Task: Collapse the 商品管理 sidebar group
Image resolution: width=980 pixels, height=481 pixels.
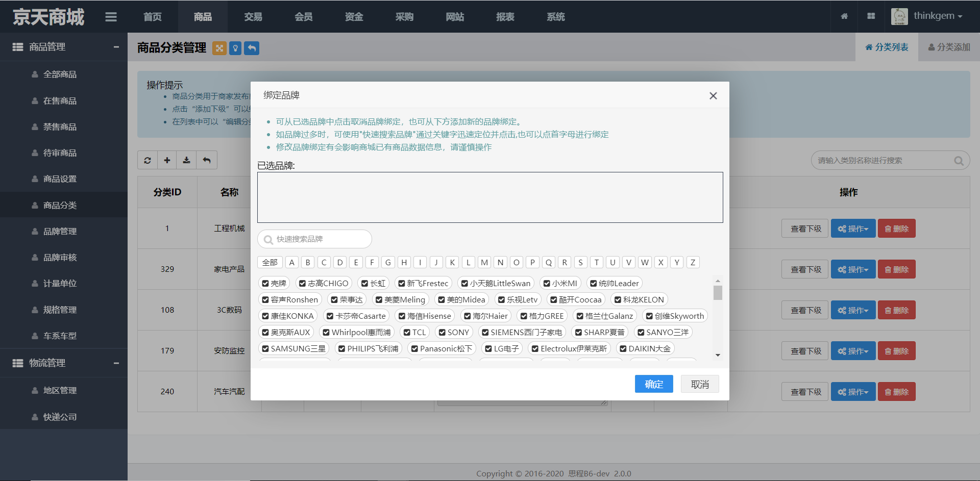Action: point(116,47)
